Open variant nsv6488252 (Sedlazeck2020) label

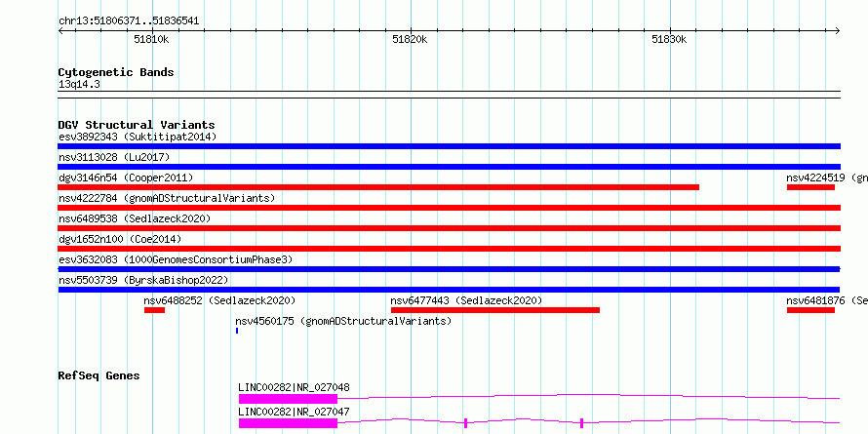click(x=219, y=300)
